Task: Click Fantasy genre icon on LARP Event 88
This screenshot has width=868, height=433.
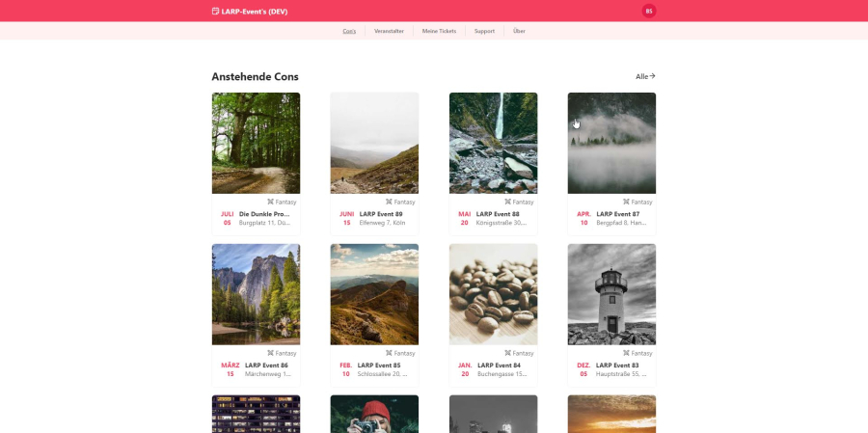Action: click(507, 202)
